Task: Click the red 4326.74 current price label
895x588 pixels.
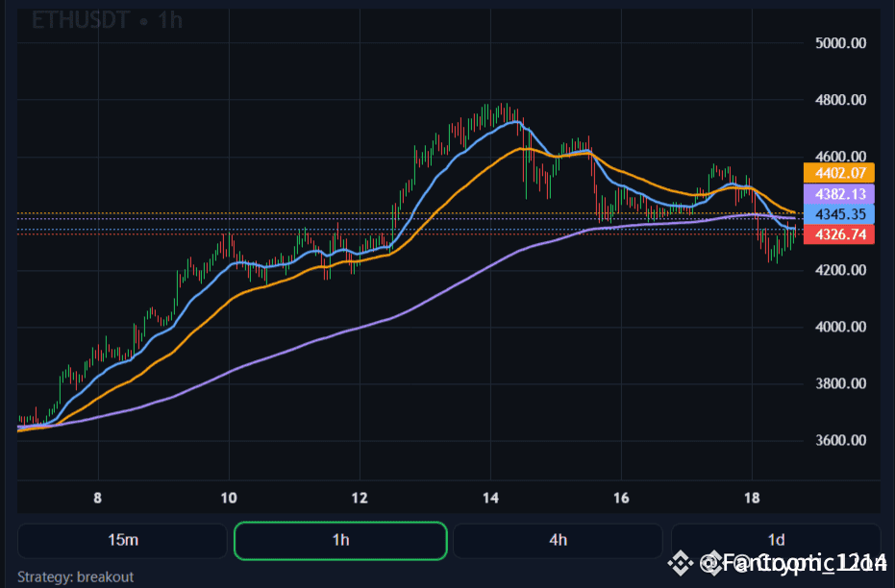Action: coord(839,234)
